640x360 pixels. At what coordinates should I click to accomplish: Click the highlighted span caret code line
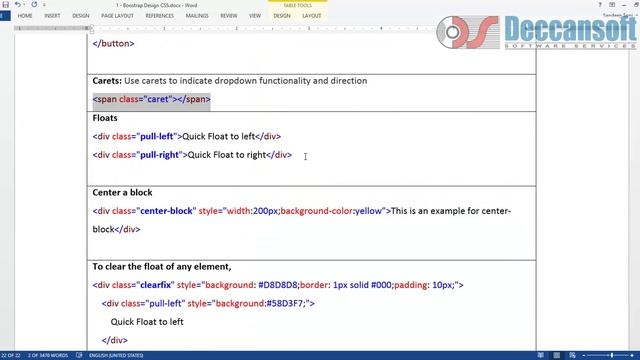pos(151,99)
